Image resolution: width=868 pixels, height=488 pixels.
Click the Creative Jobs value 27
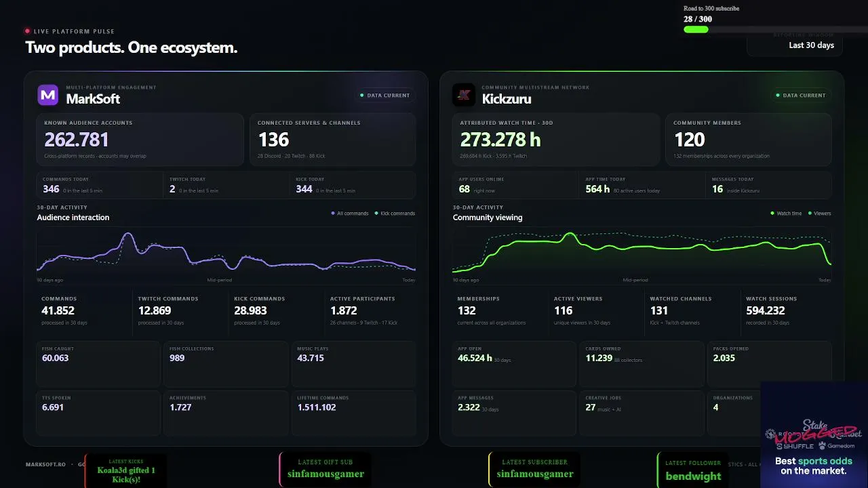pyautogui.click(x=590, y=407)
